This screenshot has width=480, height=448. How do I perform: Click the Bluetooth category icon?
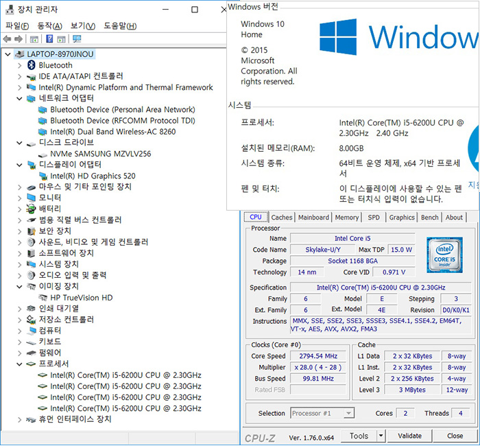pyautogui.click(x=32, y=65)
